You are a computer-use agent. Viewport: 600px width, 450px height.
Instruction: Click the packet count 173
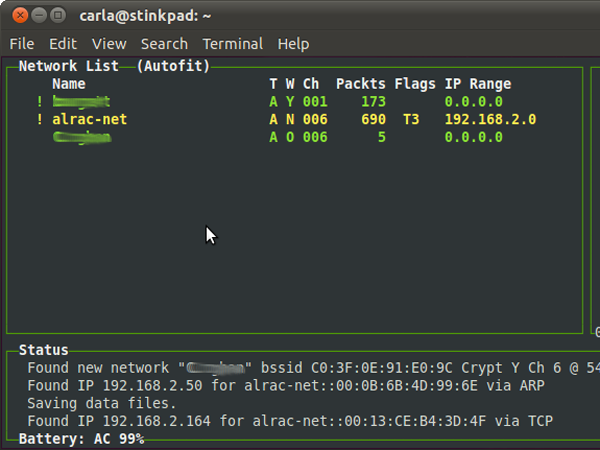point(373,102)
